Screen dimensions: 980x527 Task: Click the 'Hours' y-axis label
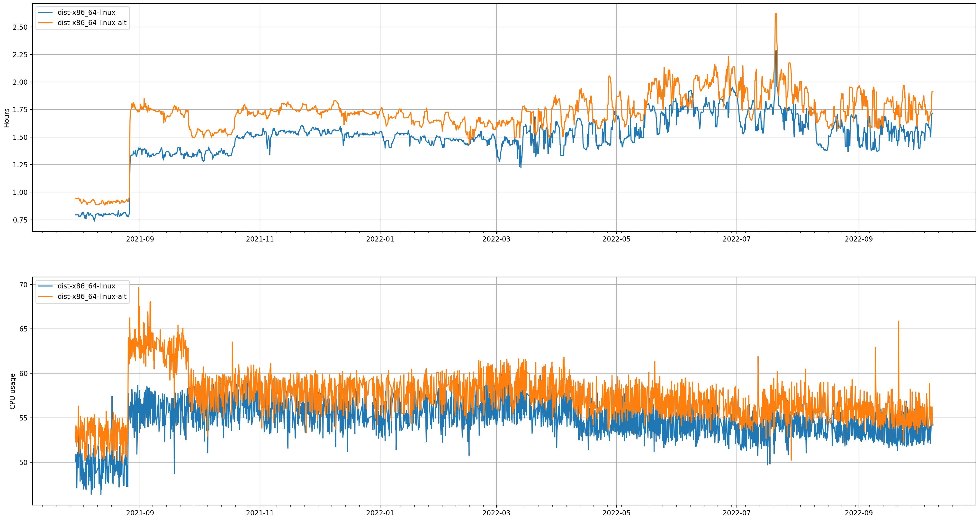[7, 117]
